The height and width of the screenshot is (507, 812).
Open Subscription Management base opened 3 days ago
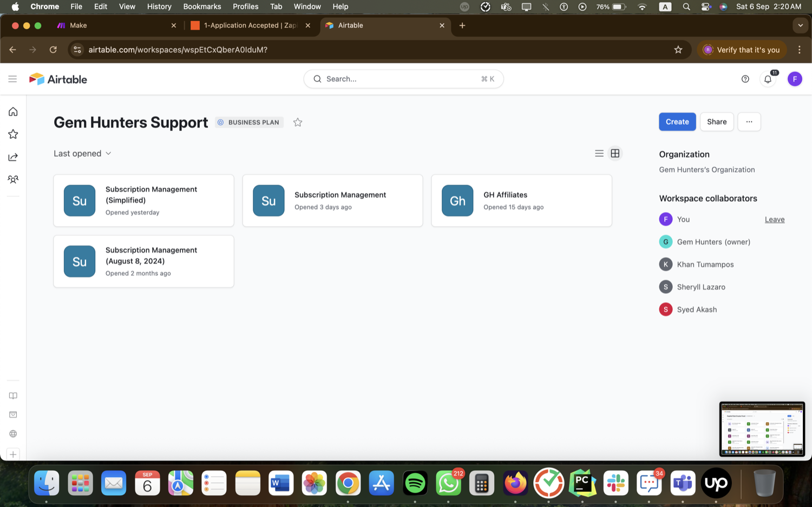click(x=332, y=201)
